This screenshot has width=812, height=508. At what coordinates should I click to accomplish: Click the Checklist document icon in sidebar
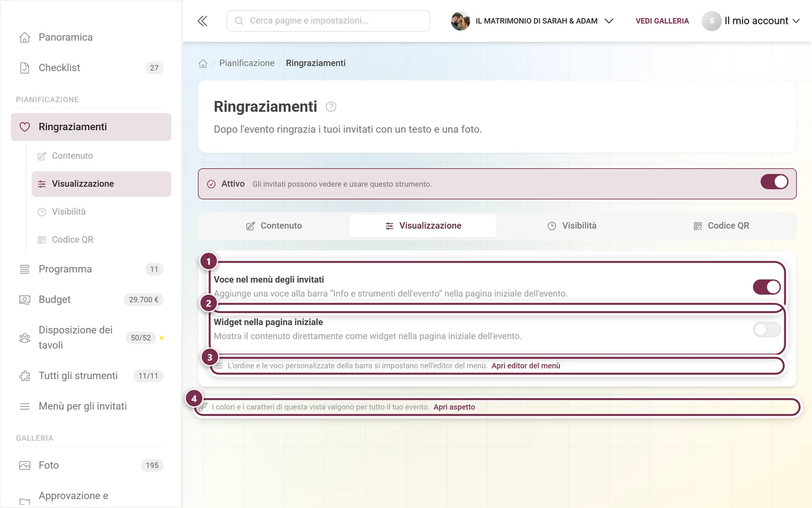25,68
